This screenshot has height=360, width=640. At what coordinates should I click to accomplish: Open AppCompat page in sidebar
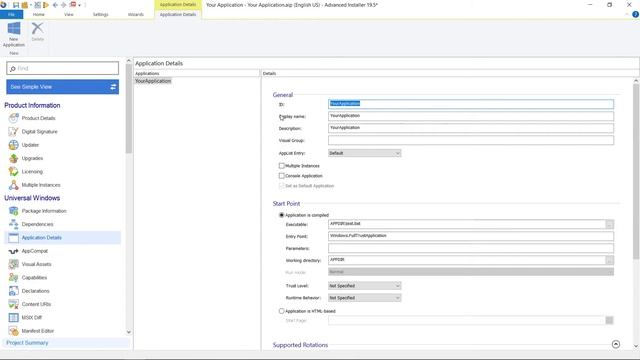[x=35, y=251]
